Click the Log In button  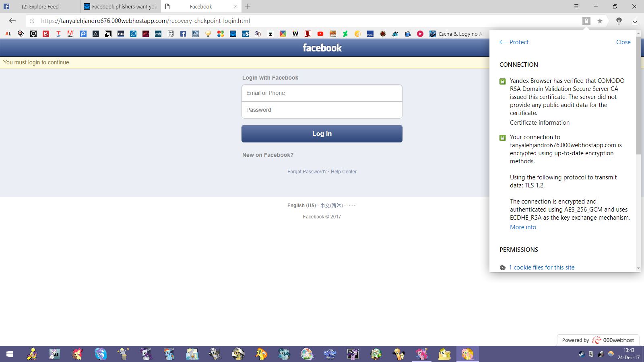point(322,134)
